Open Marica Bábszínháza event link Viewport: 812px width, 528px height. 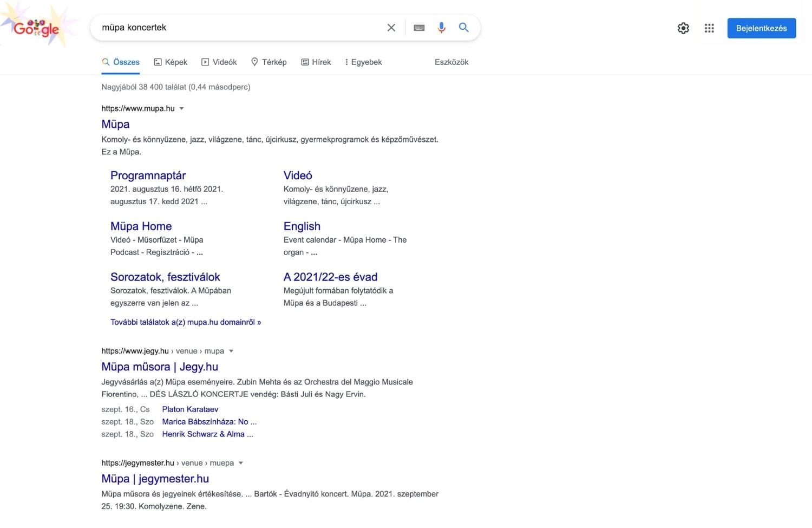pyautogui.click(x=209, y=422)
